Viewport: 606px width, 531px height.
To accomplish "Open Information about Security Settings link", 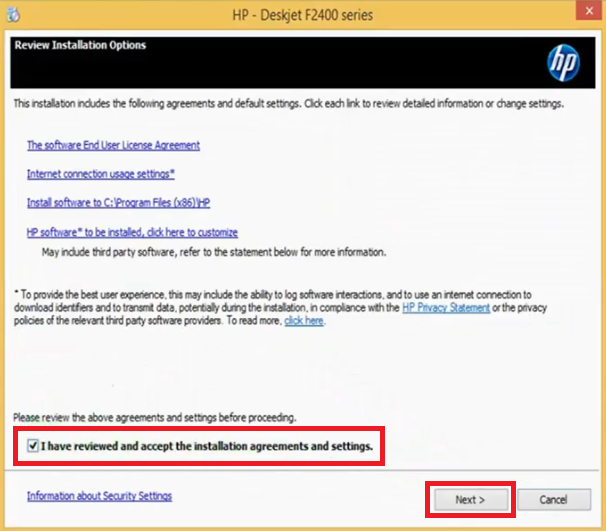I will [x=99, y=496].
